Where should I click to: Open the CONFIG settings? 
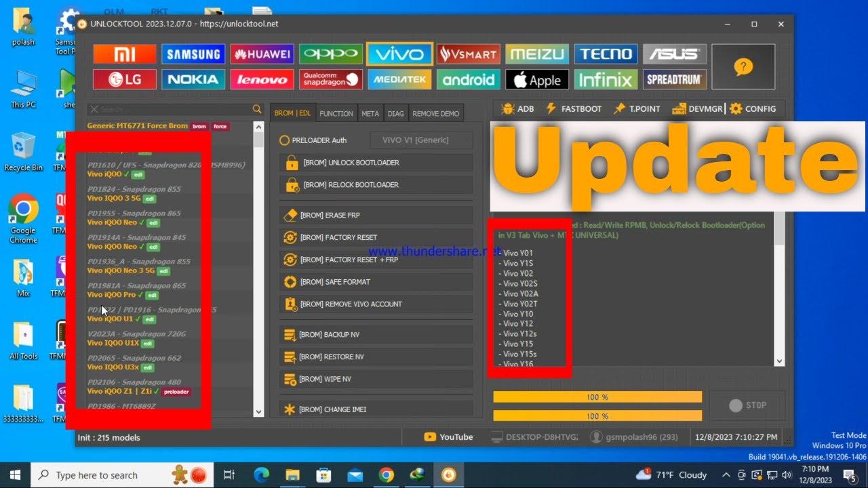[753, 108]
